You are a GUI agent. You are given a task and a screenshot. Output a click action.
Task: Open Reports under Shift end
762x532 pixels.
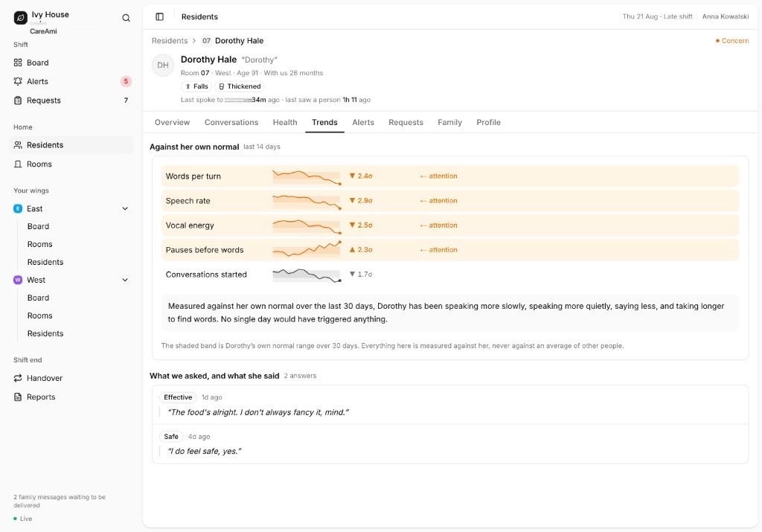(x=71, y=397)
